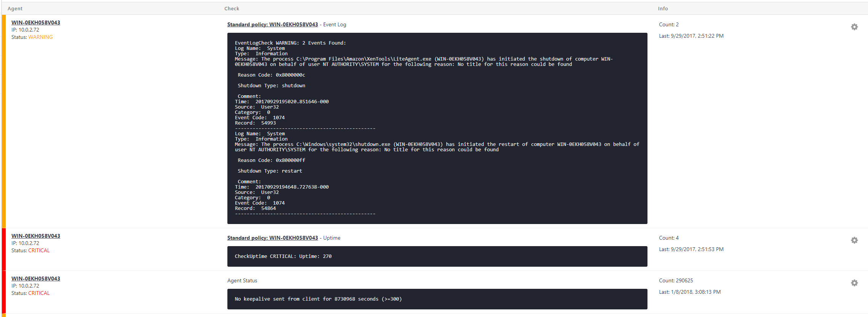Open settings gear for Uptime check
This screenshot has width=868, height=317.
854,240
